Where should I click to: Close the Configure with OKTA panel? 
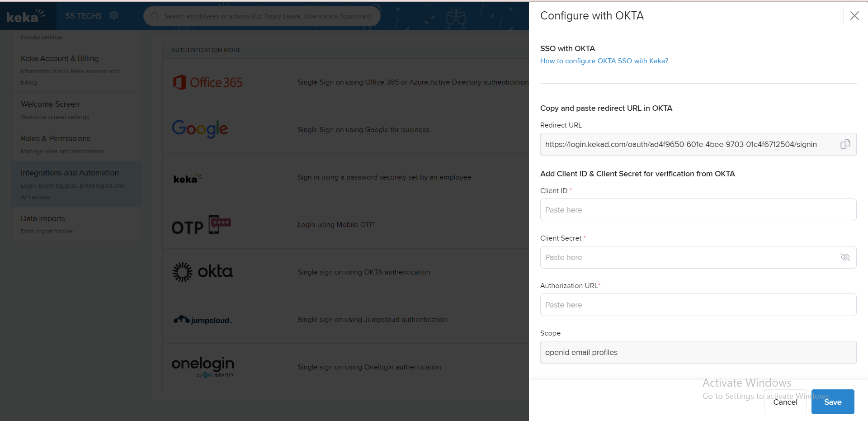[x=854, y=16]
